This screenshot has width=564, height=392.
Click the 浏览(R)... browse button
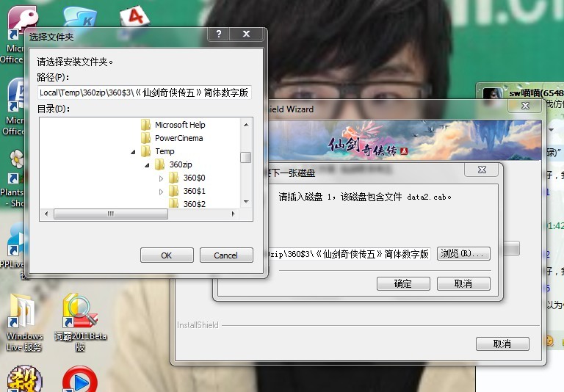pyautogui.click(x=463, y=254)
